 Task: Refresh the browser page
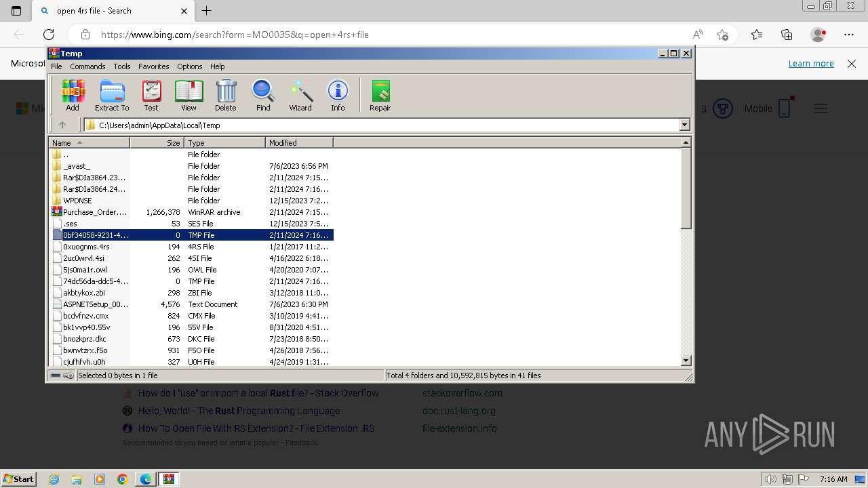click(x=49, y=35)
